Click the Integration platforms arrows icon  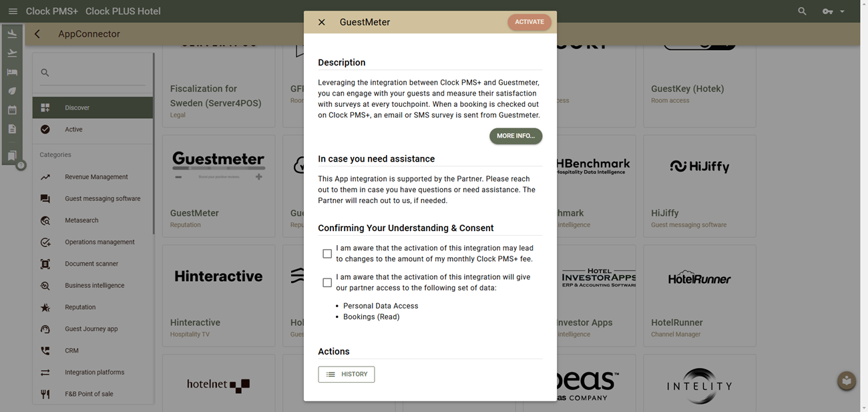pos(45,372)
